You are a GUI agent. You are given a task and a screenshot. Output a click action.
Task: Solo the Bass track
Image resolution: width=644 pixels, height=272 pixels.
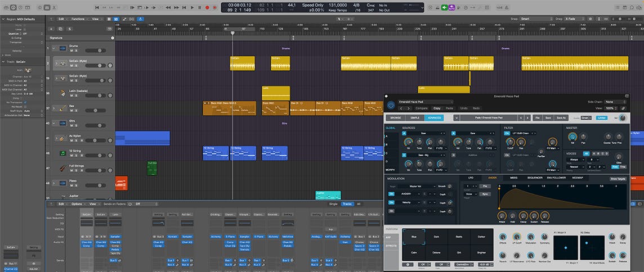(x=76, y=110)
